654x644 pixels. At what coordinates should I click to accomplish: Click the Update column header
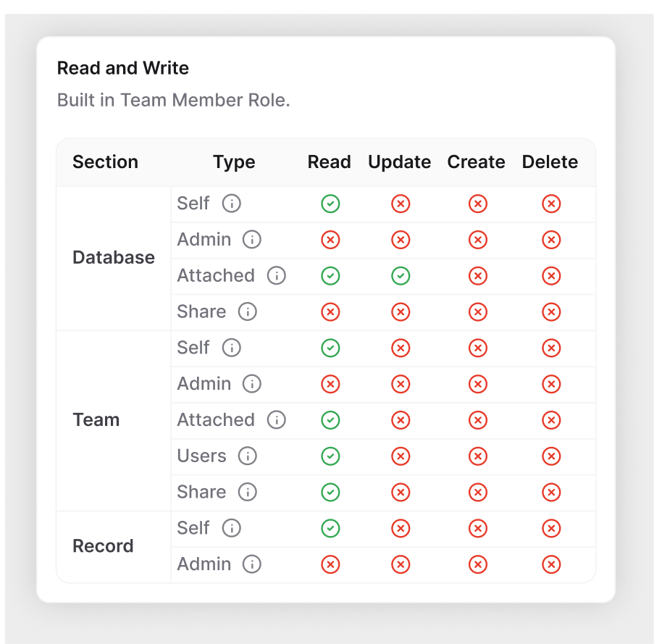tap(399, 162)
